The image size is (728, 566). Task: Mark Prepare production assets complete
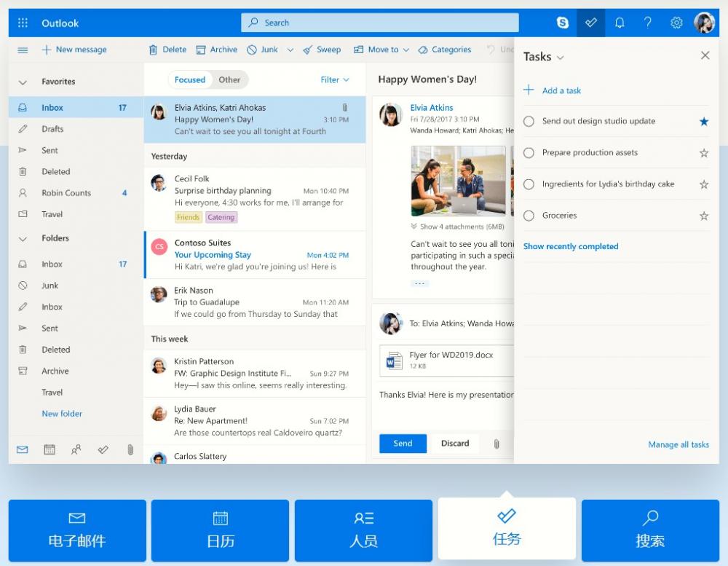[x=529, y=153]
